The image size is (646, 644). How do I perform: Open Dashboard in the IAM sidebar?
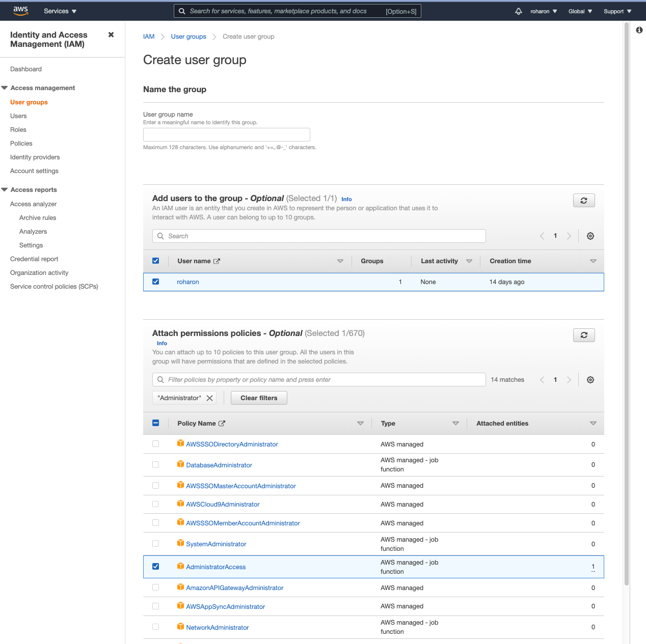click(26, 69)
